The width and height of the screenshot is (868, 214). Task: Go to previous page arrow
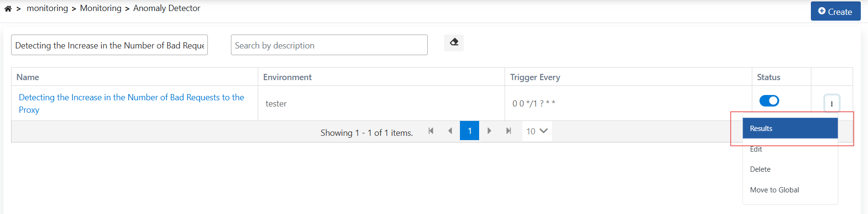point(450,131)
